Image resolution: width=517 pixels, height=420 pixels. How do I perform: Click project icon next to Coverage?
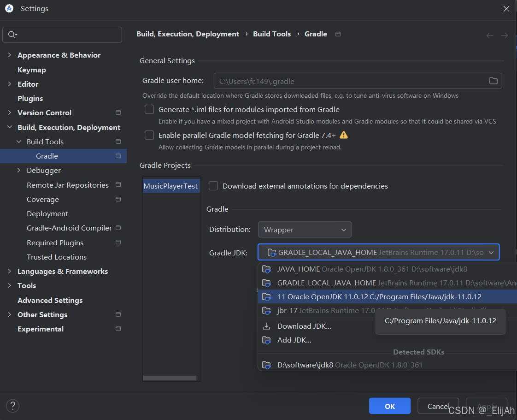(118, 199)
